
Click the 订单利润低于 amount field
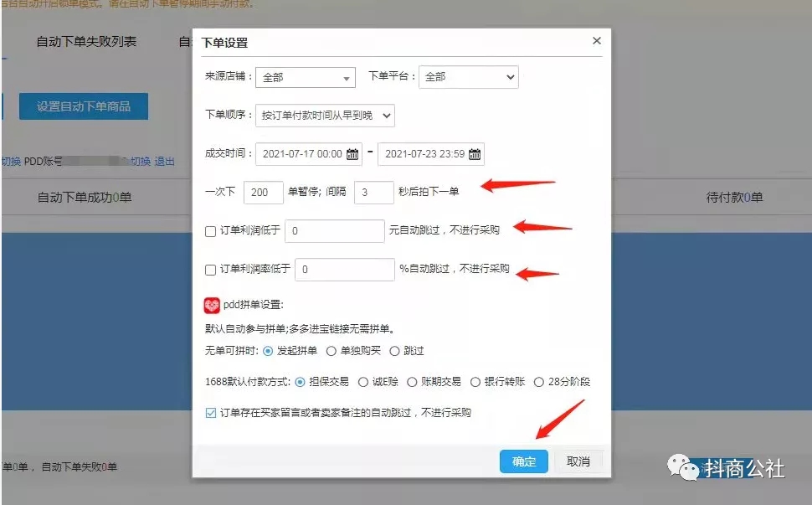click(335, 231)
